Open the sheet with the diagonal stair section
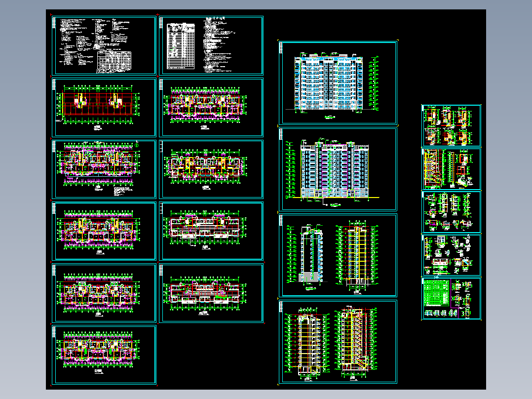Screen dimensions: 532x399 click(x=338, y=342)
